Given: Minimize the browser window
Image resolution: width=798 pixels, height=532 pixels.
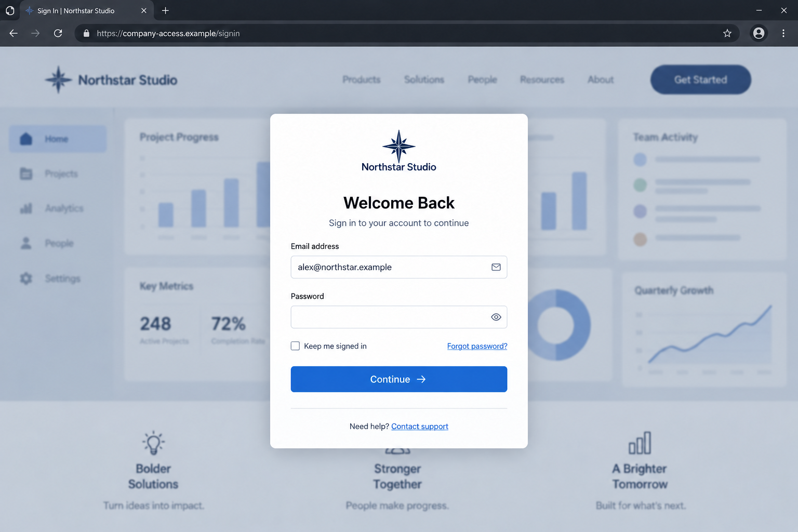Looking at the screenshot, I should coord(759,10).
